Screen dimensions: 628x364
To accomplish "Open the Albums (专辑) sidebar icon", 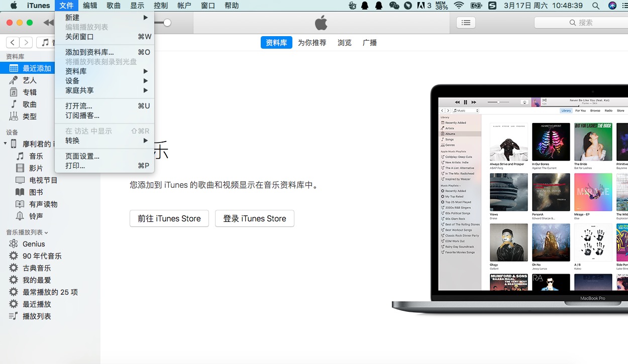I will coord(14,92).
